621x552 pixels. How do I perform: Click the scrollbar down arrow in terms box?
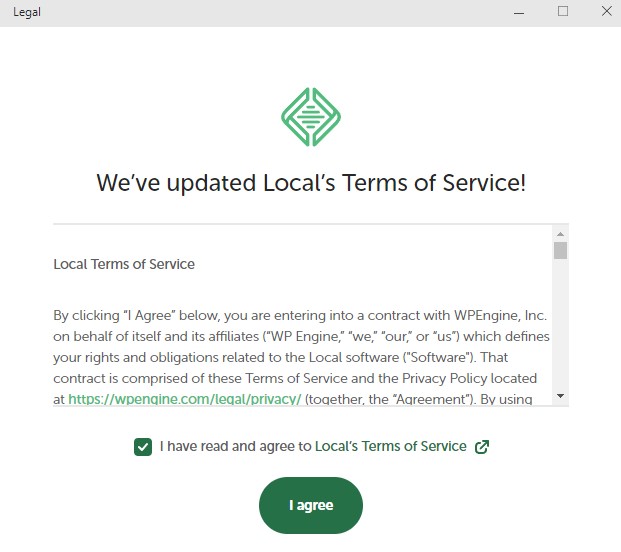click(x=560, y=396)
